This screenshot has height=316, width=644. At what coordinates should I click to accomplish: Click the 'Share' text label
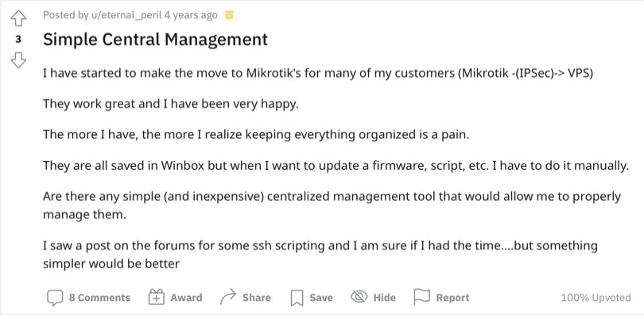pos(257,298)
